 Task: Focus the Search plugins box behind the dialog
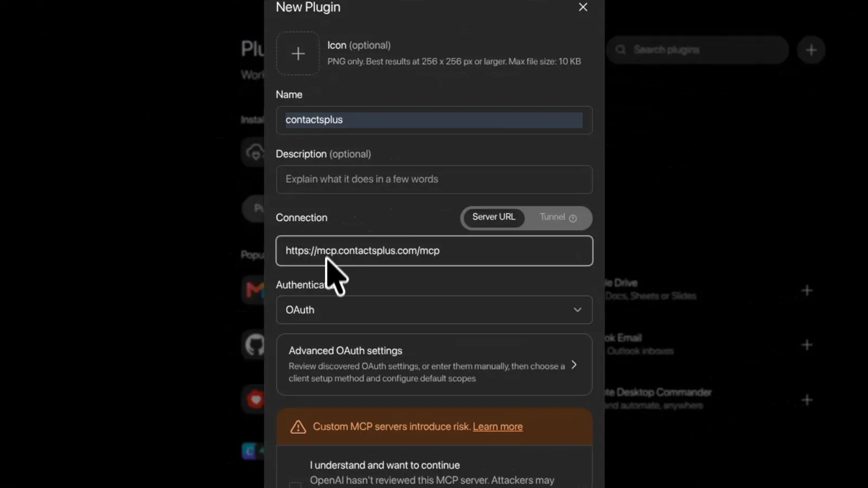tap(697, 50)
